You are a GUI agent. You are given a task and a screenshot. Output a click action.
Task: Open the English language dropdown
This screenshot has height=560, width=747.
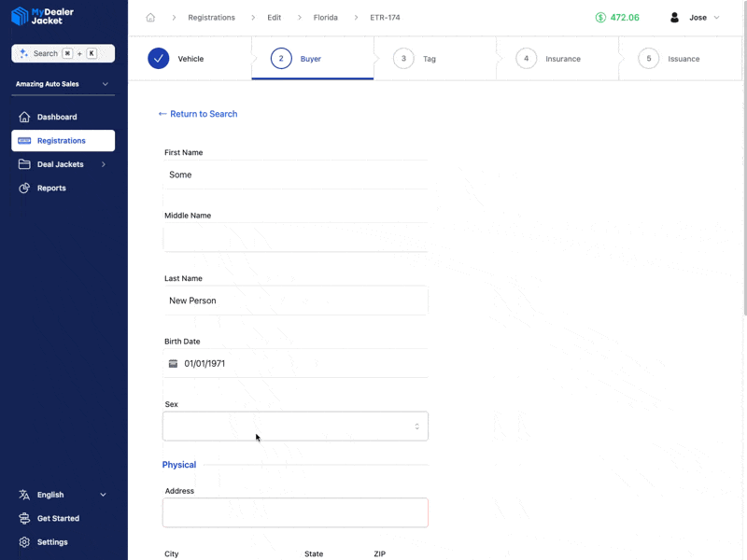click(51, 495)
